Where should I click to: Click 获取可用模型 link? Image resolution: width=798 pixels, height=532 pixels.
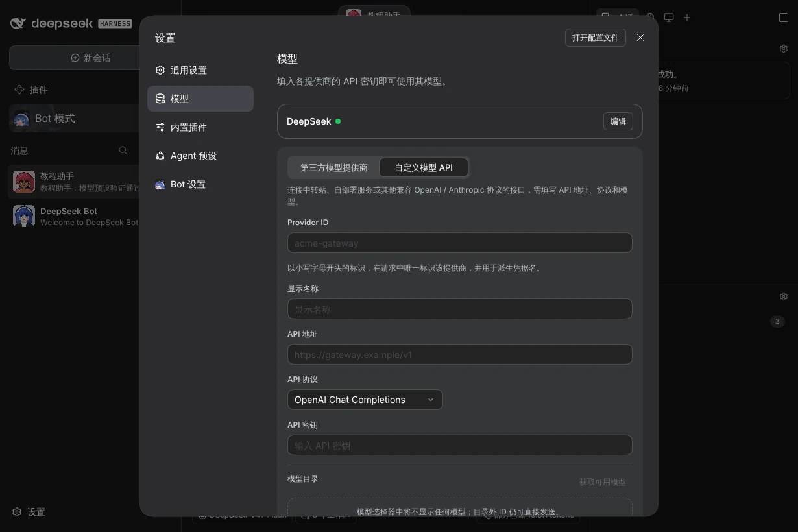pyautogui.click(x=603, y=482)
